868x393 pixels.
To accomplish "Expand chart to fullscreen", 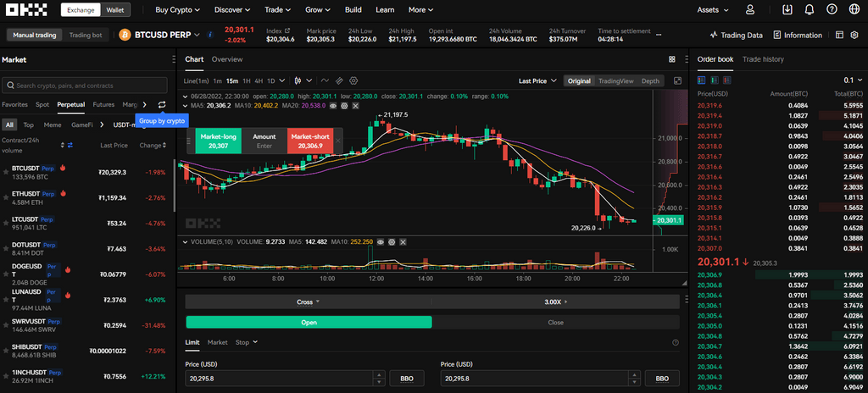I will pyautogui.click(x=677, y=80).
